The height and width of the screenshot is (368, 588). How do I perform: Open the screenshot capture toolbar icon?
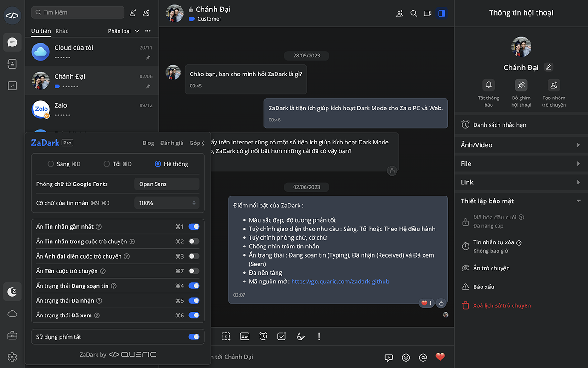pyautogui.click(x=226, y=336)
